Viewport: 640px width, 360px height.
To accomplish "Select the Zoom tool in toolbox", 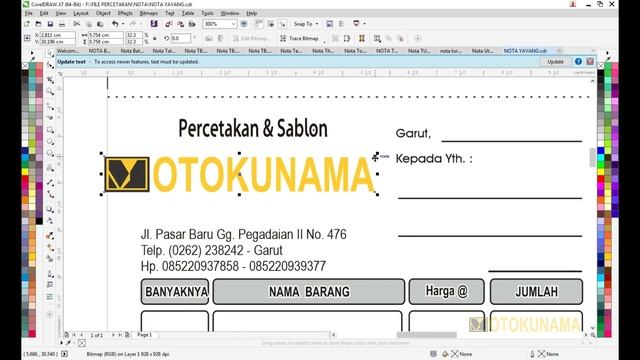I will (50, 91).
